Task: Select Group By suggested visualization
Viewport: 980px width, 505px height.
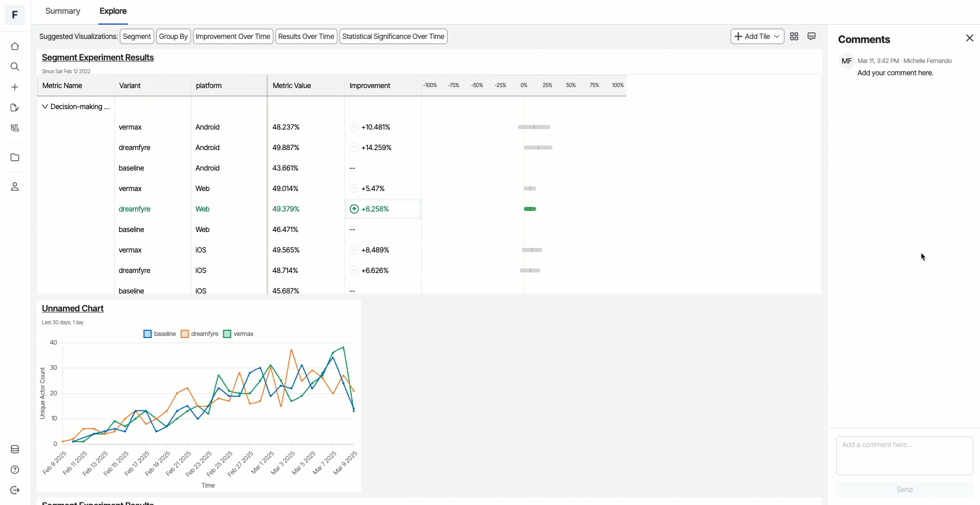Action: tap(173, 36)
